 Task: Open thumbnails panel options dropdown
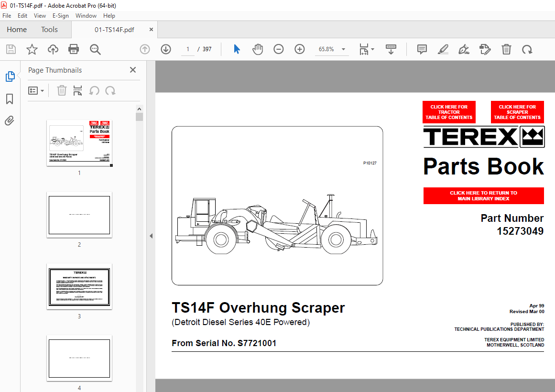click(x=36, y=91)
